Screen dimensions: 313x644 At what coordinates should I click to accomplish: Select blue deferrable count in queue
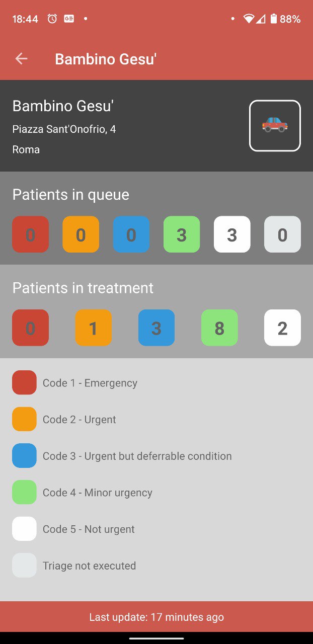tap(131, 234)
